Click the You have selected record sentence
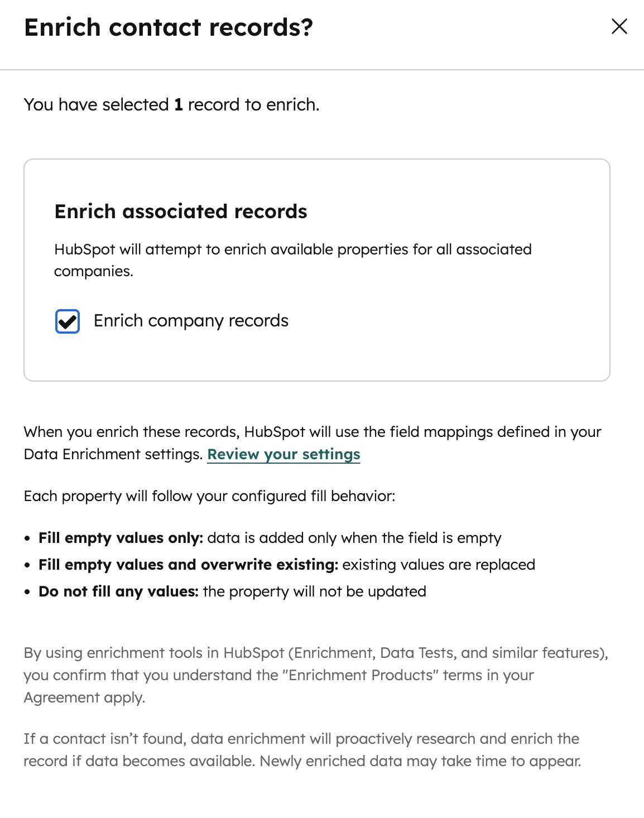This screenshot has width=644, height=818. pos(171,104)
